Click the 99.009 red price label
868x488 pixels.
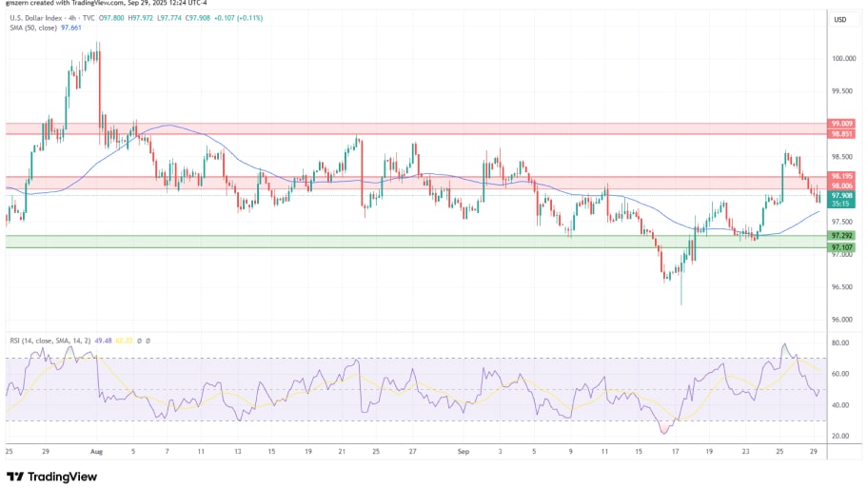(x=841, y=123)
